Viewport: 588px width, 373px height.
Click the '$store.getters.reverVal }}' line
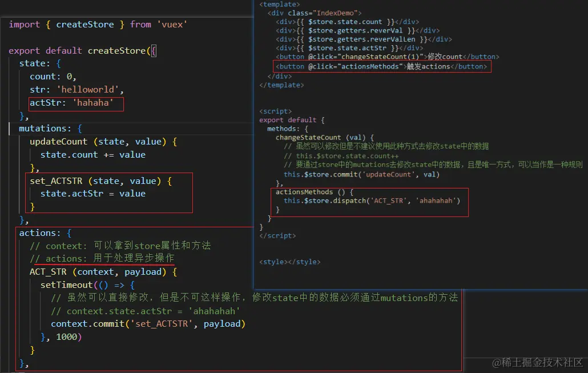pyautogui.click(x=357, y=30)
